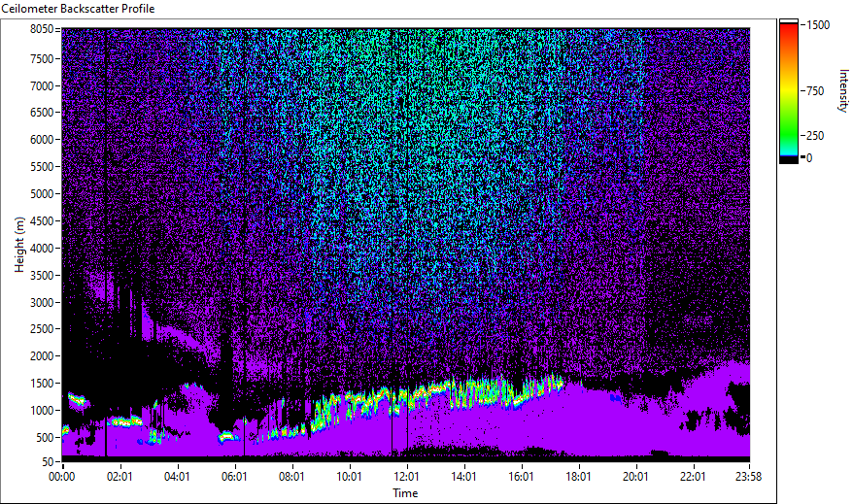Click the 02:01 time axis label
Viewport: 853px width, 504px height.
click(x=119, y=477)
